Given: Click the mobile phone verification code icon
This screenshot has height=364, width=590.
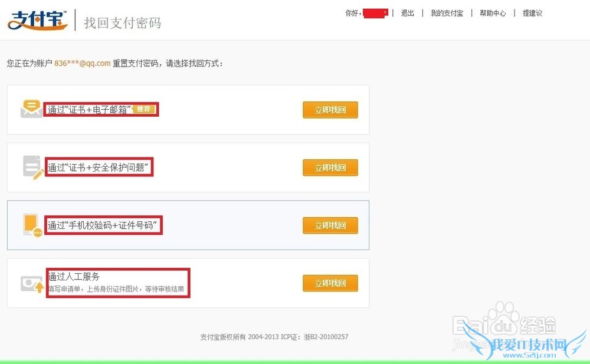Looking at the screenshot, I should (x=32, y=225).
